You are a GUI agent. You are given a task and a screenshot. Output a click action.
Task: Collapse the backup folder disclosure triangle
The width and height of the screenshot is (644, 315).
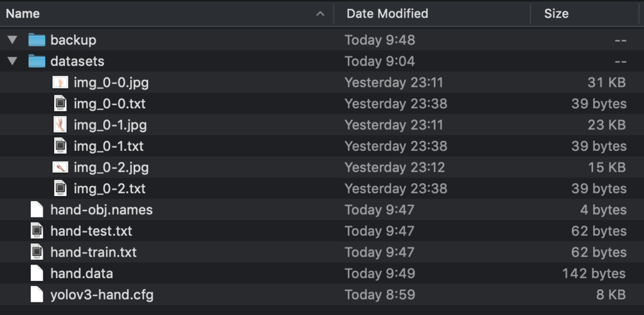(x=12, y=40)
